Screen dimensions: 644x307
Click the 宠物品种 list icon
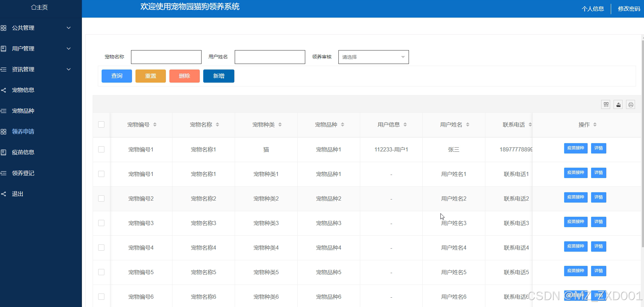coord(3,111)
